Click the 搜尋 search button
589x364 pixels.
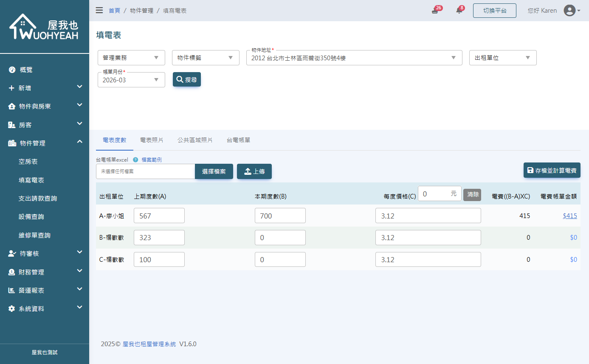pyautogui.click(x=187, y=79)
